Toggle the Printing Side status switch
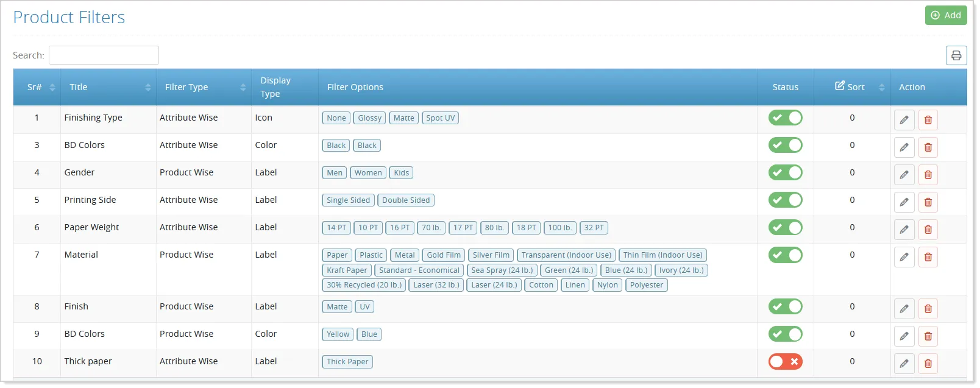This screenshot has height=388, width=980. click(785, 200)
